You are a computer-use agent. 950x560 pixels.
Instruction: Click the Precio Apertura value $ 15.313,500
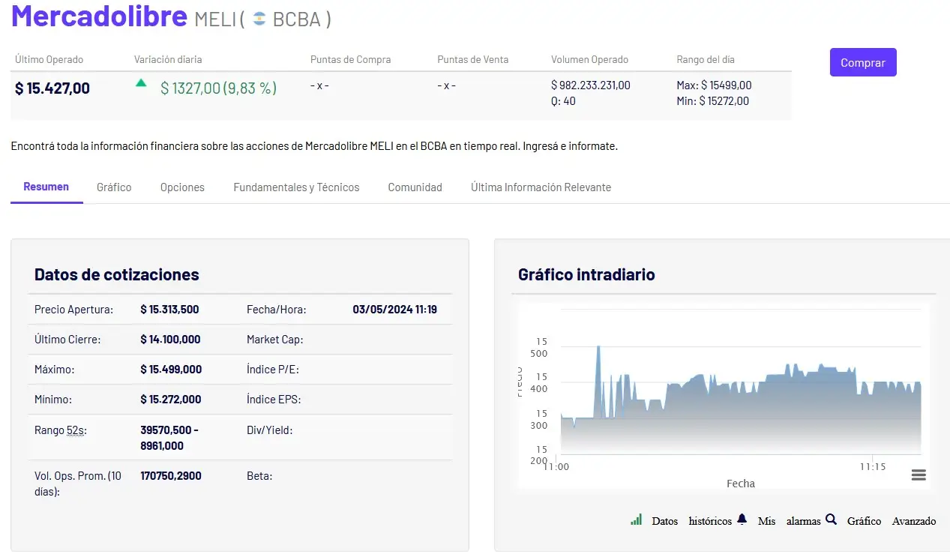click(169, 310)
